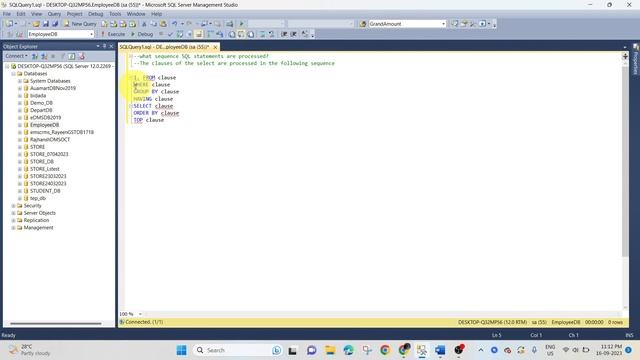Execute the current query

113,34
